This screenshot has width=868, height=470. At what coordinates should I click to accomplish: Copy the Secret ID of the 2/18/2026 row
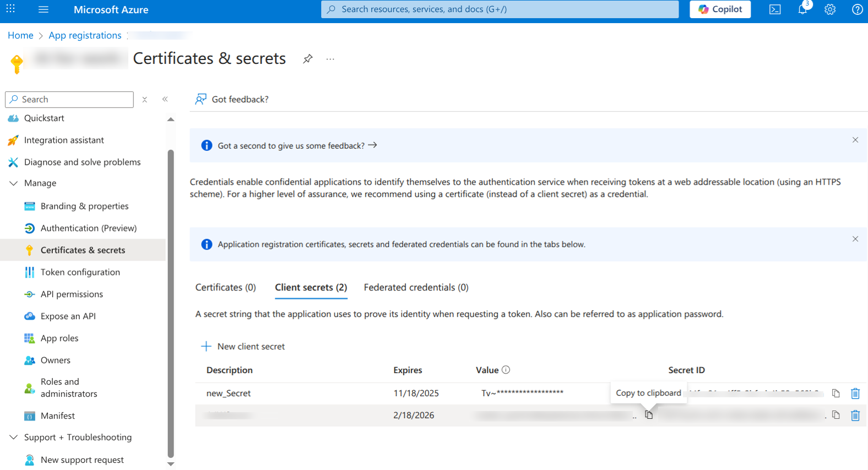pyautogui.click(x=836, y=415)
